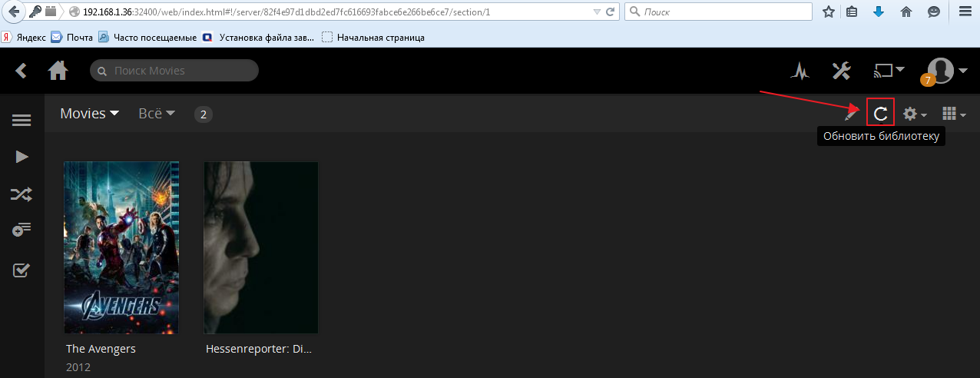Refresh library with Обновить библиотеку icon
Viewport: 980px width, 378px height.
pos(881,114)
